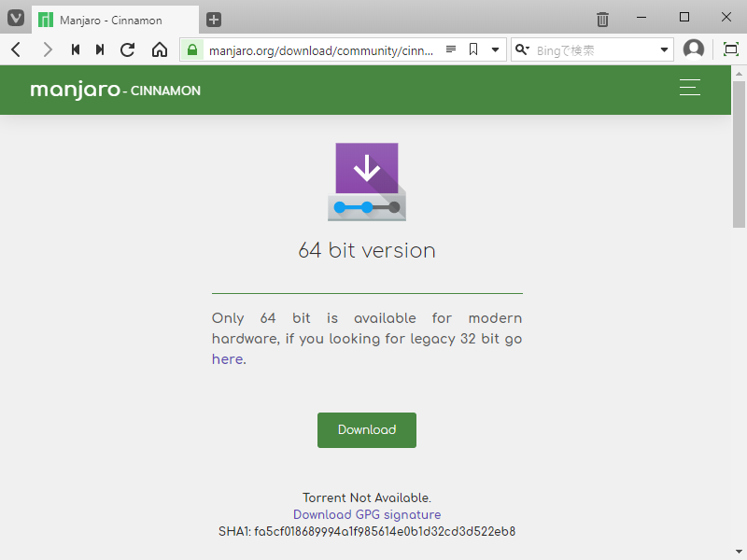The image size is (747, 560).
Task: Select the Manjaro - Cinnamon tab
Action: 115,20
